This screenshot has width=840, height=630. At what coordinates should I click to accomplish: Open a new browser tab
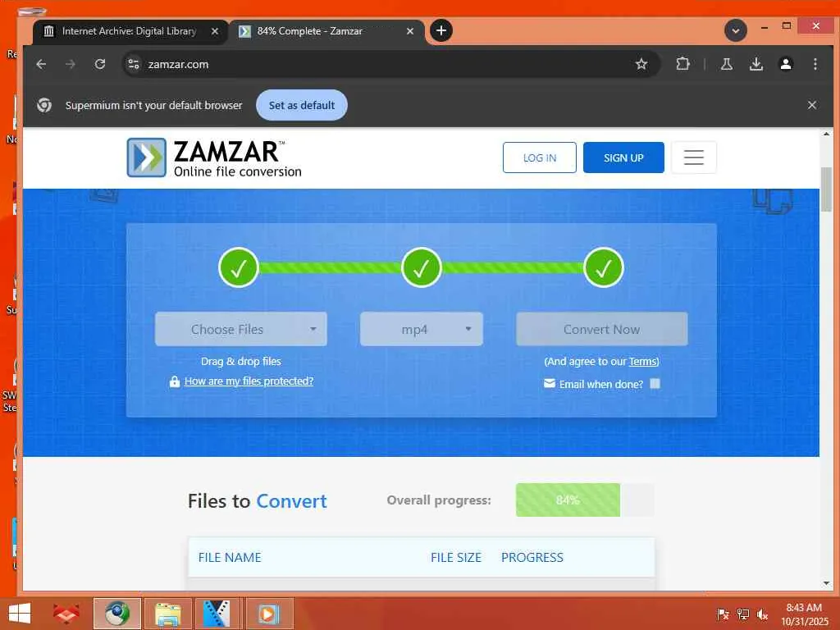(x=441, y=30)
